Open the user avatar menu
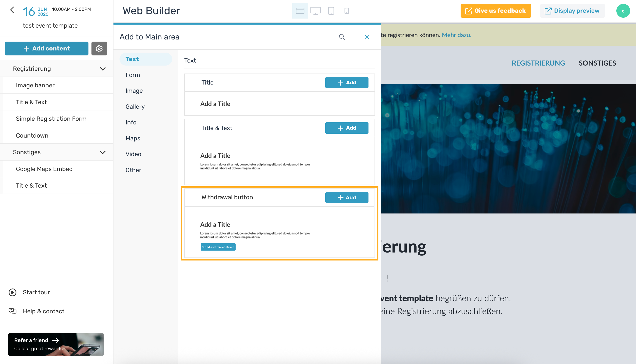636x364 pixels. pyautogui.click(x=623, y=11)
